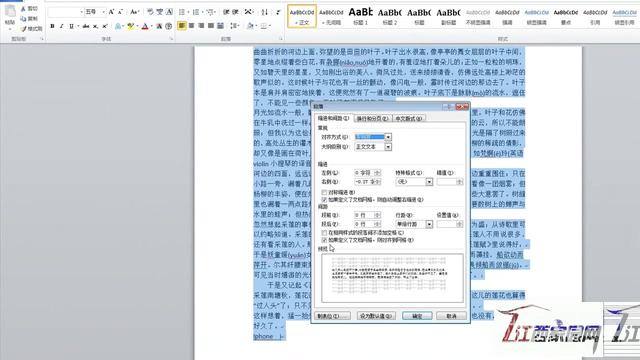Screen dimensions: 640x360
Task: Click the Justify alignment icon
Action: pyautogui.click(x=211, y=26)
